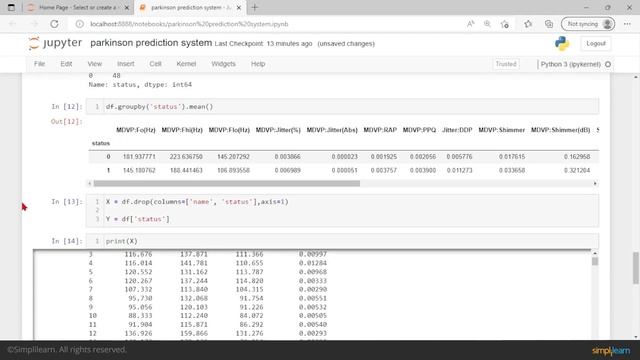The width and height of the screenshot is (640, 360).
Task: Go back using browser back arrow
Action: [x=13, y=24]
